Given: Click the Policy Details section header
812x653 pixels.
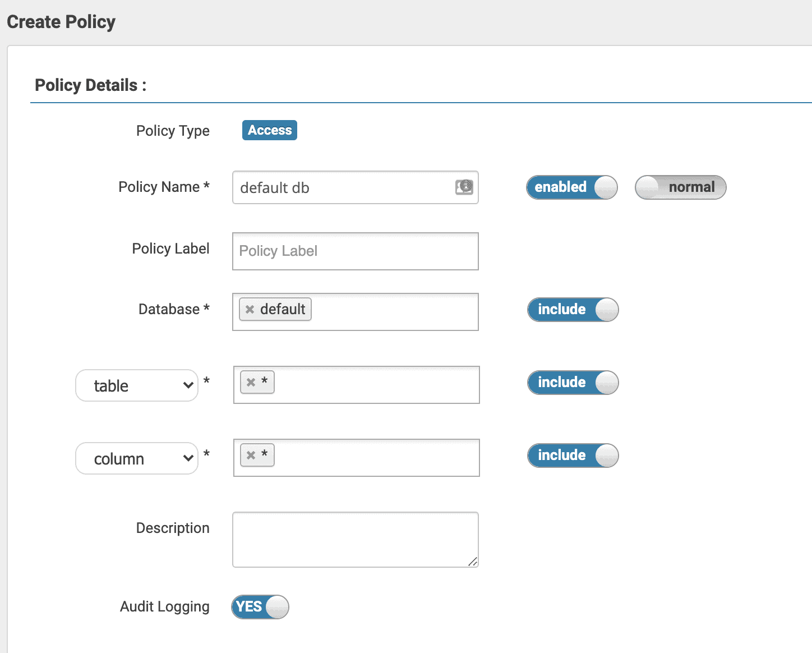Looking at the screenshot, I should 90,85.
